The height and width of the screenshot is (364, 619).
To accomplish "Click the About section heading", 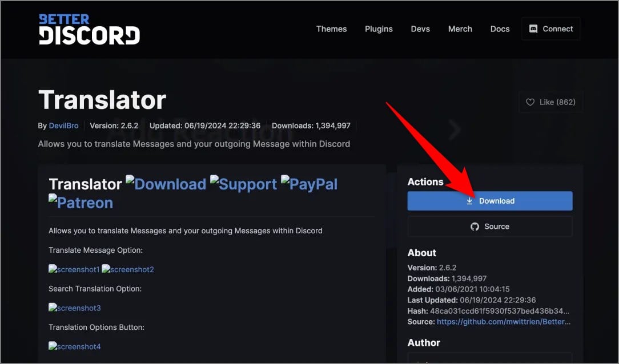I will coord(421,253).
